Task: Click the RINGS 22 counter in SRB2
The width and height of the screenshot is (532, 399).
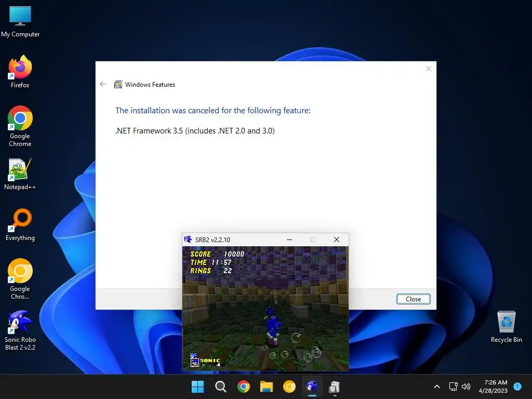Action: click(211, 271)
